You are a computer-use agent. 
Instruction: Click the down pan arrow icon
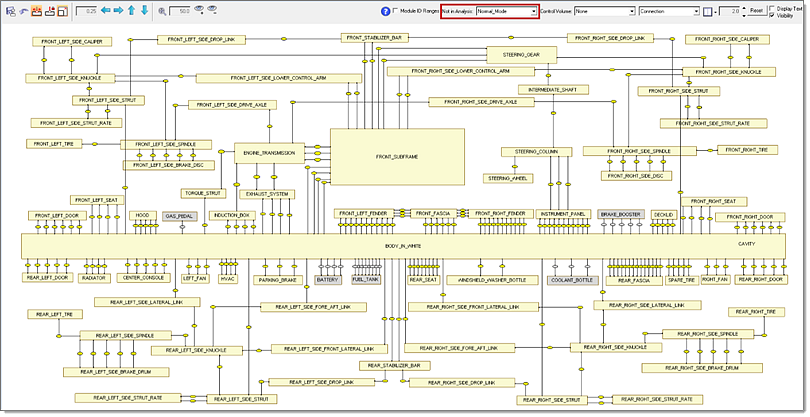click(x=144, y=11)
